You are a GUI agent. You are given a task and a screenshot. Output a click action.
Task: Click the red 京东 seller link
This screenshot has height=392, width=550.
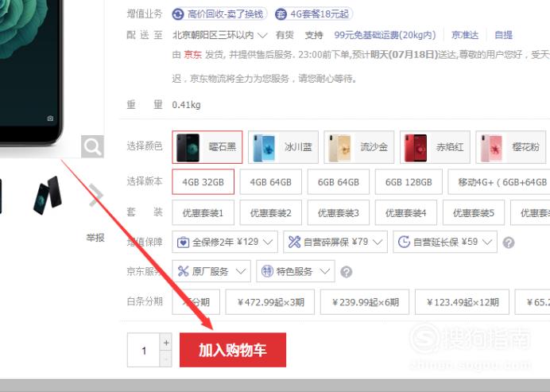pos(192,55)
